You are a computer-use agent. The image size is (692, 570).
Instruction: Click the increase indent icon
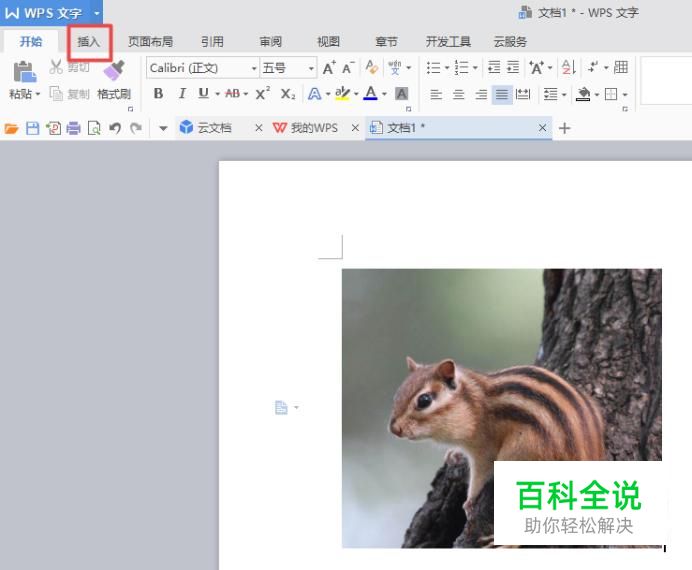click(513, 68)
